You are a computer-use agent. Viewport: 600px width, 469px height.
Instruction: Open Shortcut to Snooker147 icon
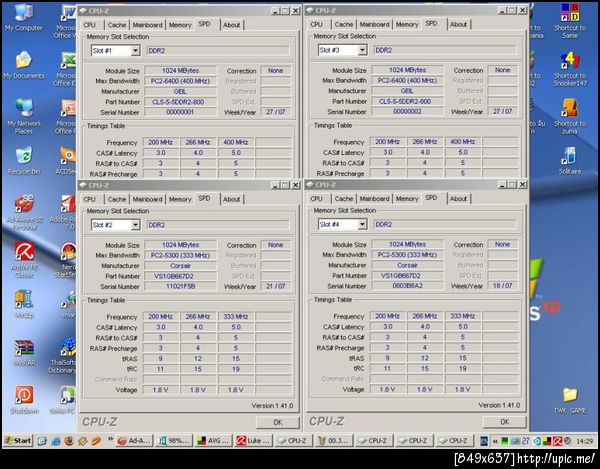[x=569, y=61]
